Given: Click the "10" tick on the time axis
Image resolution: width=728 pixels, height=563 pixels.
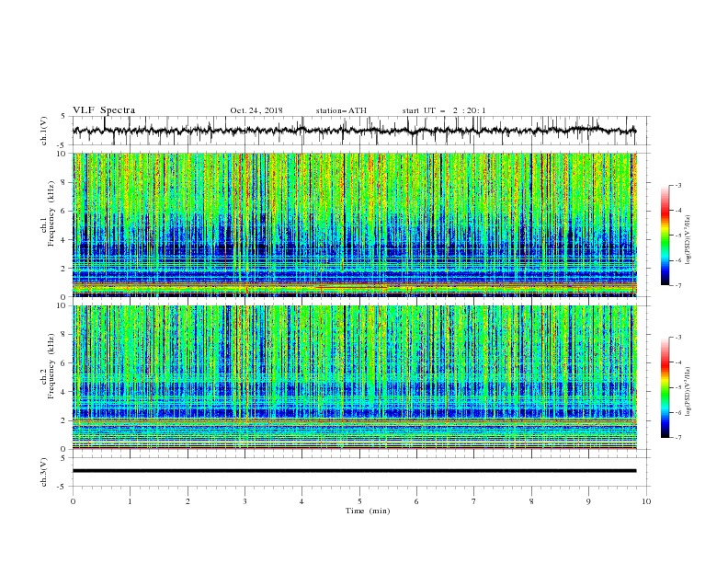Looking at the screenshot, I should [x=646, y=501].
